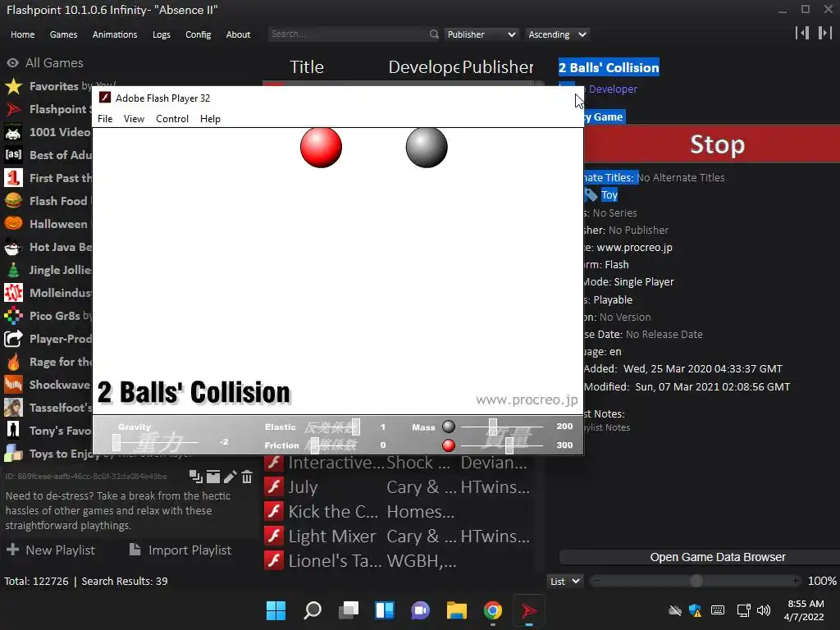Viewport: 840px width, 630px height.
Task: Click the edit playlist pencil icon
Action: click(x=230, y=477)
